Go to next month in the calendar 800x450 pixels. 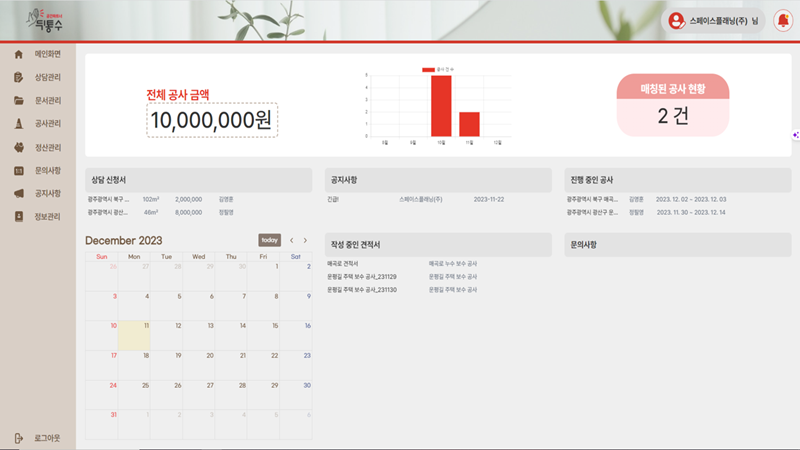305,240
